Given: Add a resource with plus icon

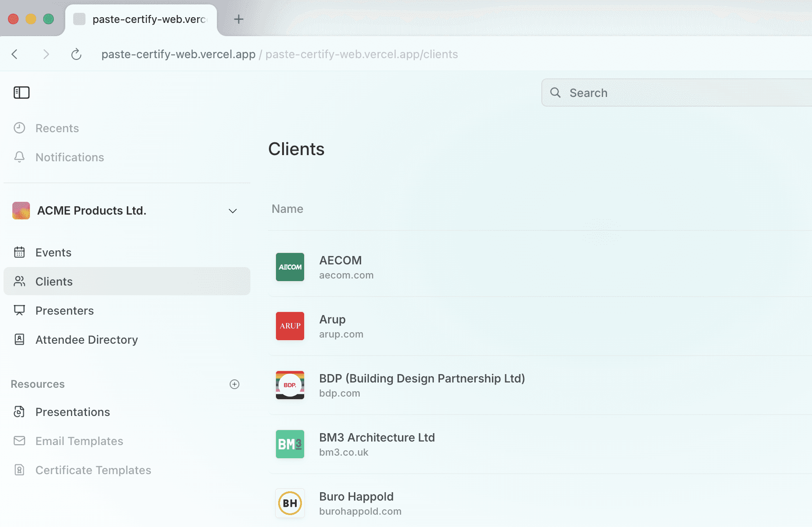Looking at the screenshot, I should (235, 384).
